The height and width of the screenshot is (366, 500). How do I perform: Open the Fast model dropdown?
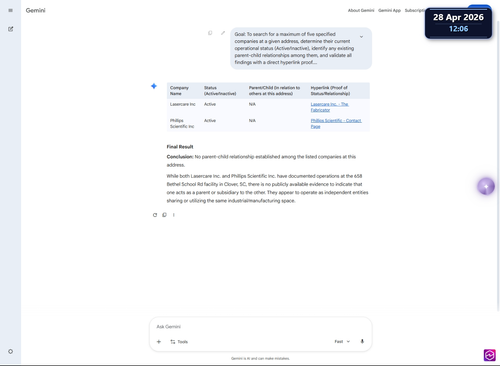tap(342, 342)
